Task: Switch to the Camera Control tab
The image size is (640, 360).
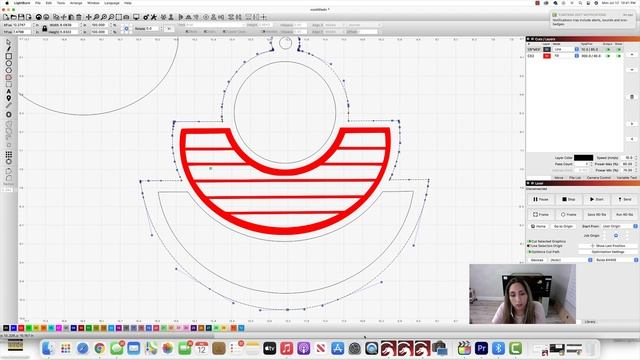Action: 599,178
